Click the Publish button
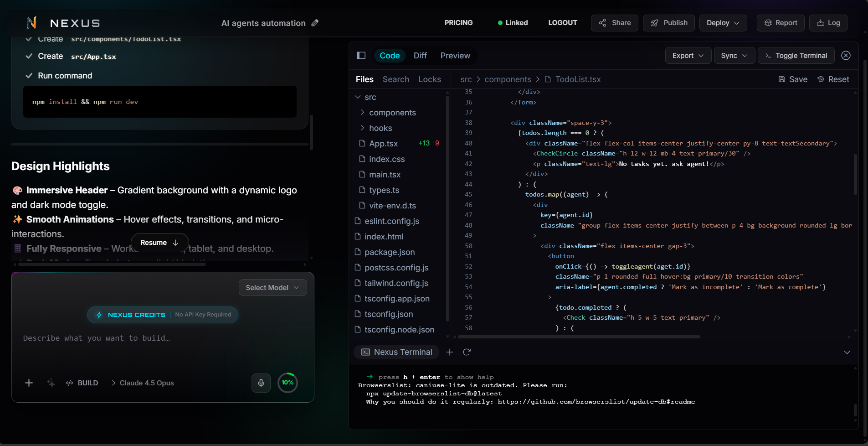The height and width of the screenshot is (446, 868). [x=669, y=23]
